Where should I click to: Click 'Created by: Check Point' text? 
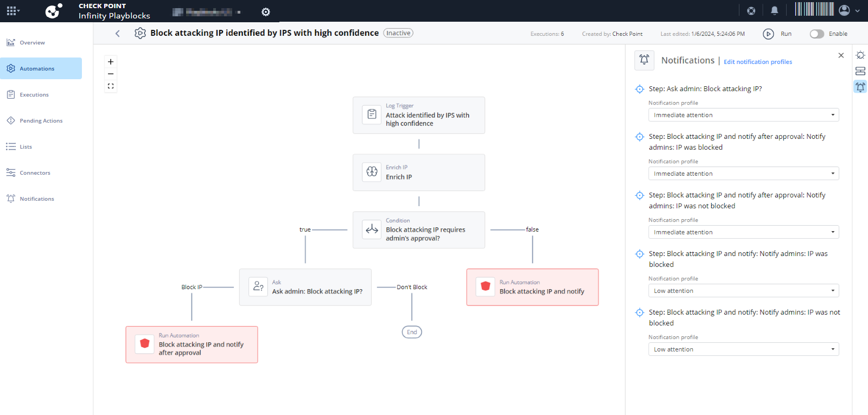point(612,34)
